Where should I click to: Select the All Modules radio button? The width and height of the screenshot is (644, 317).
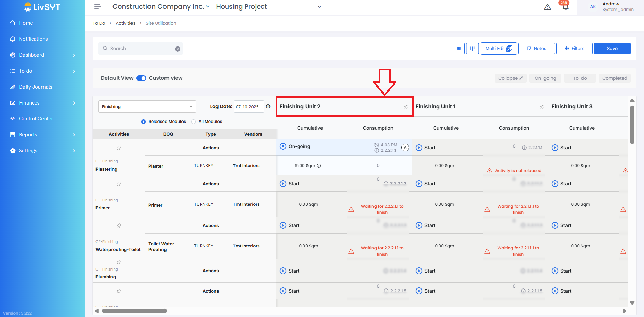pos(194,122)
